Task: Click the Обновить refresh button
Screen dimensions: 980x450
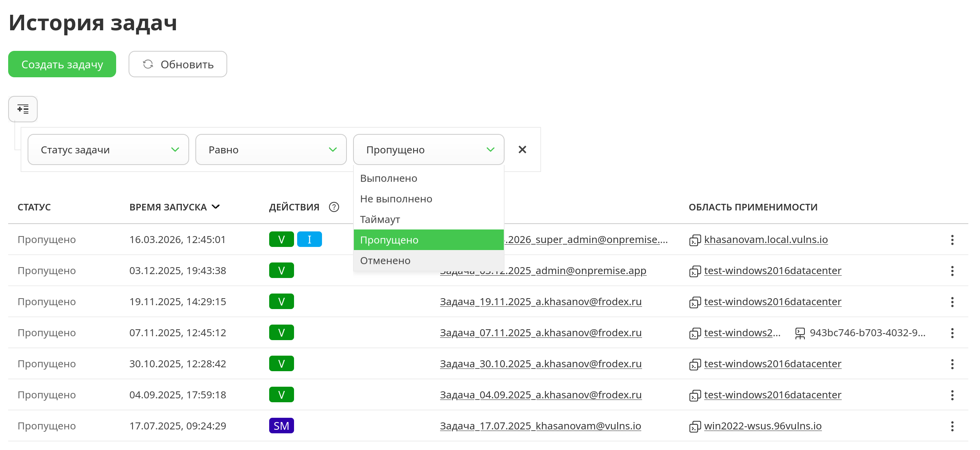Action: pos(178,64)
